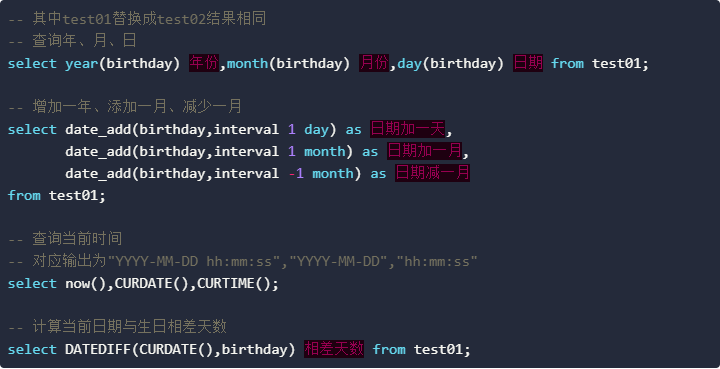Click the first comment mentioning test02

(x=137, y=19)
